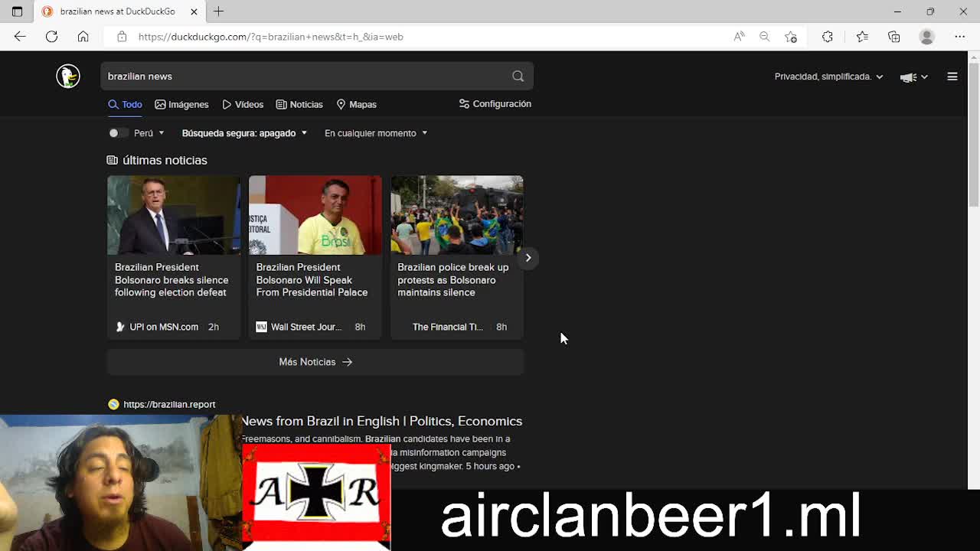Image resolution: width=980 pixels, height=551 pixels.
Task: Open browser home page
Action: 83,36
